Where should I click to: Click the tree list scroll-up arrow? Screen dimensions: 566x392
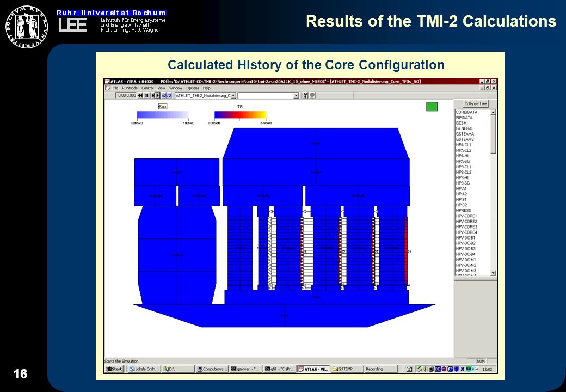(x=494, y=113)
